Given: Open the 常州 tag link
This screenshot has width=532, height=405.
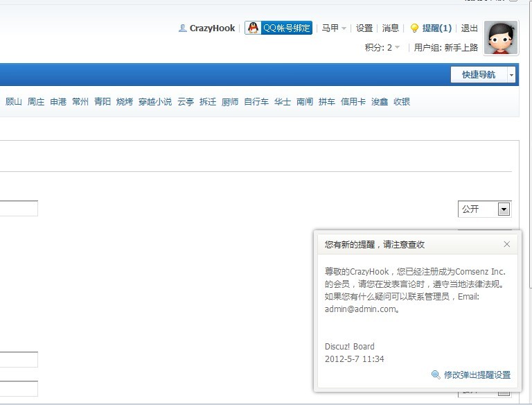Looking at the screenshot, I should (80, 101).
